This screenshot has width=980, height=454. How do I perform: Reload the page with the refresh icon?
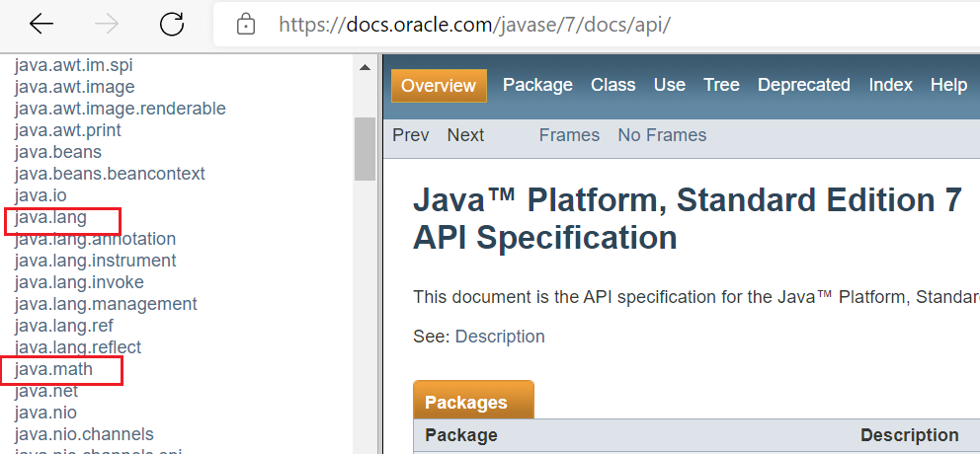[171, 24]
